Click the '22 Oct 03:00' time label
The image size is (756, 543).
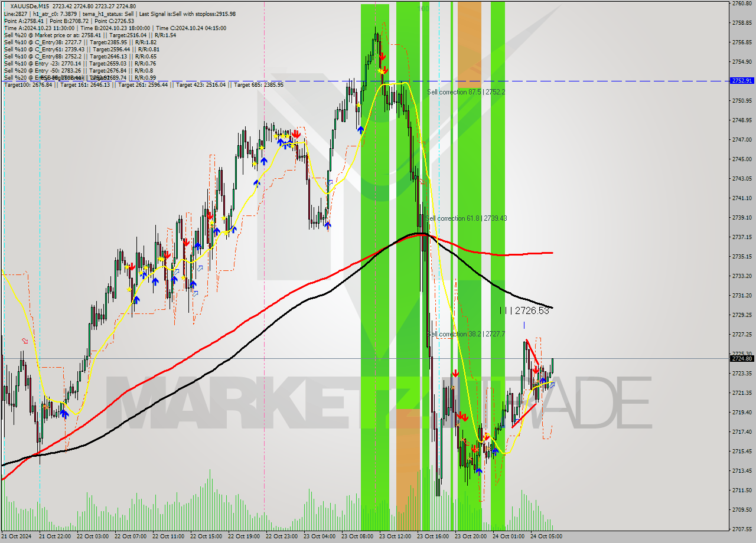[x=93, y=537]
